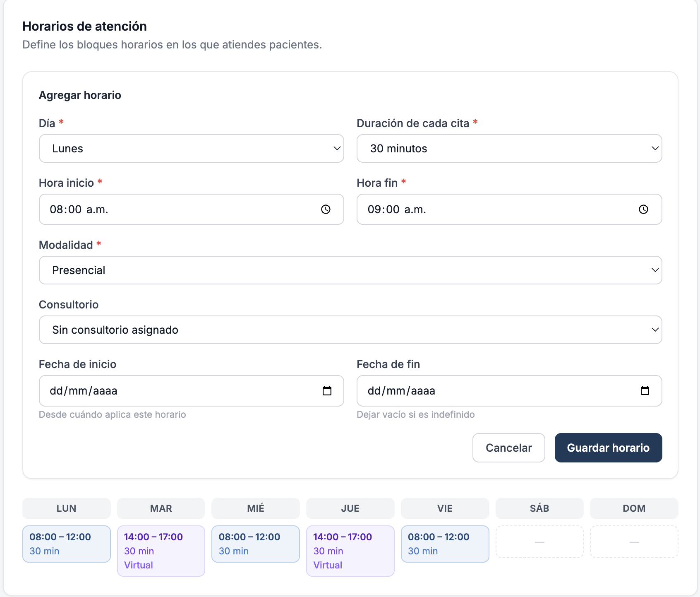The width and height of the screenshot is (700, 597).
Task: Select Tuesday's Virtual 14:00 – 17:00 block
Action: (x=161, y=551)
